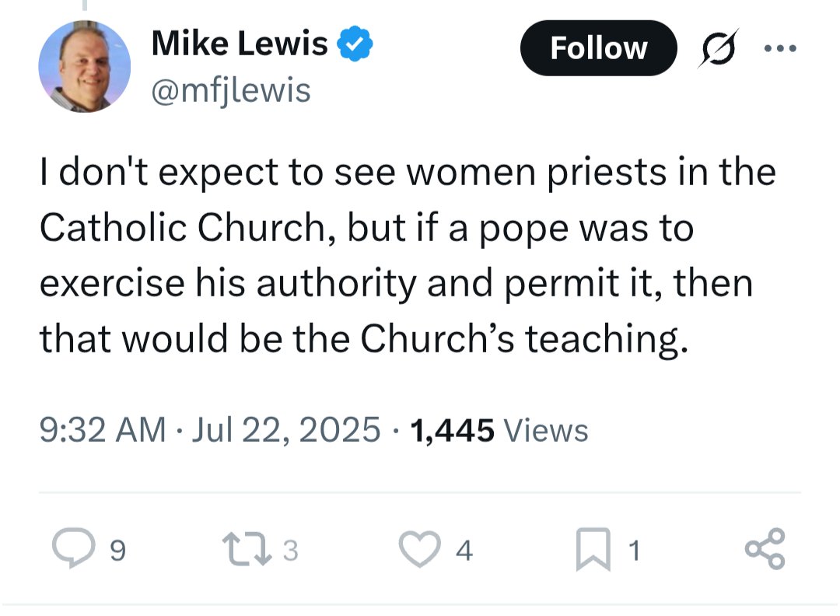840x616 pixels.
Task: Open the three-dot more options menu
Action: point(780,48)
